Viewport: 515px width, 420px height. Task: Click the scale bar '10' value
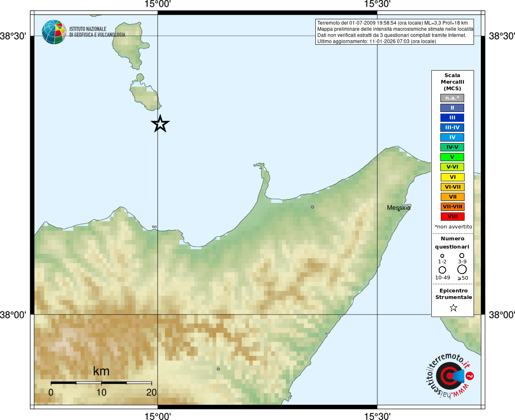point(101,393)
